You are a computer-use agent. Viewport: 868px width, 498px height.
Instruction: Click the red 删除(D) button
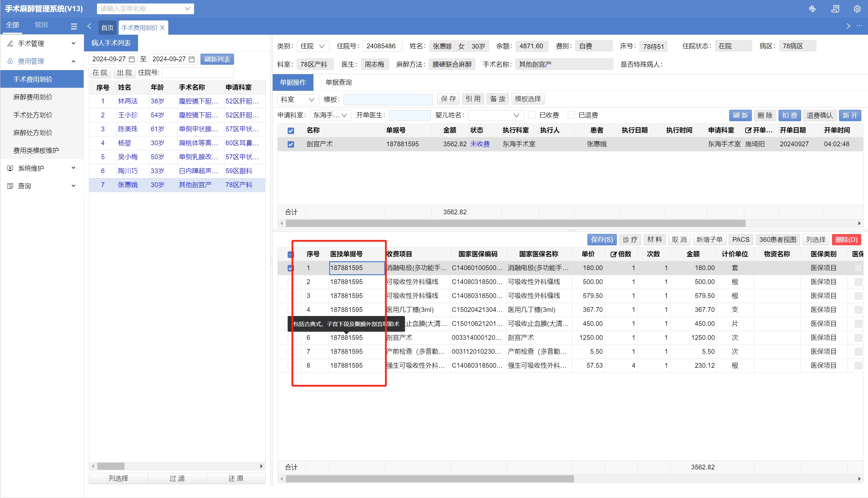(846, 239)
